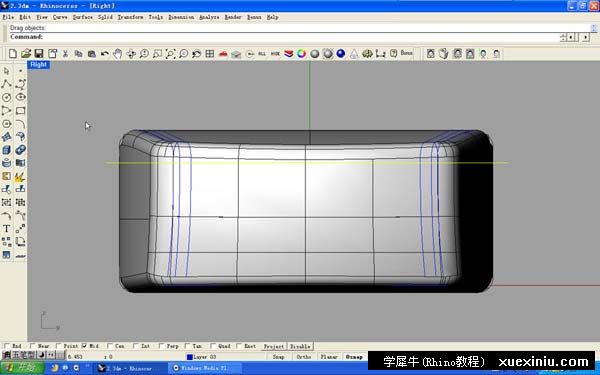Open the Transform menu
The width and height of the screenshot is (600, 375).
(x=130, y=17)
